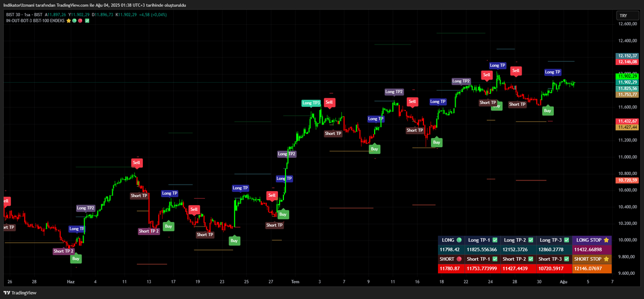Click the red 12.146,08 price axis label

[627, 62]
